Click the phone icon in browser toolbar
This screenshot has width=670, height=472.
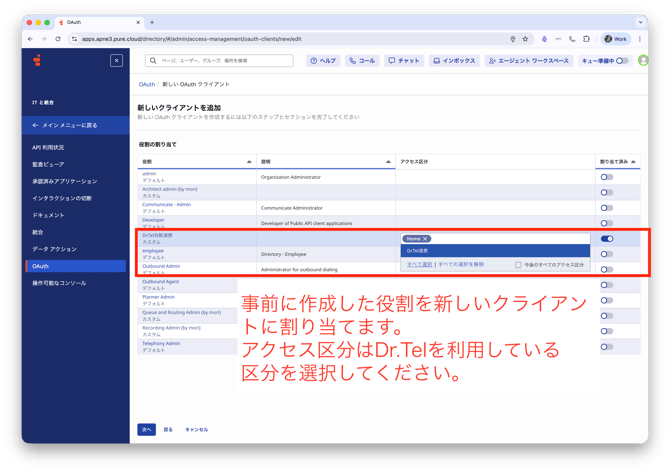(572, 39)
